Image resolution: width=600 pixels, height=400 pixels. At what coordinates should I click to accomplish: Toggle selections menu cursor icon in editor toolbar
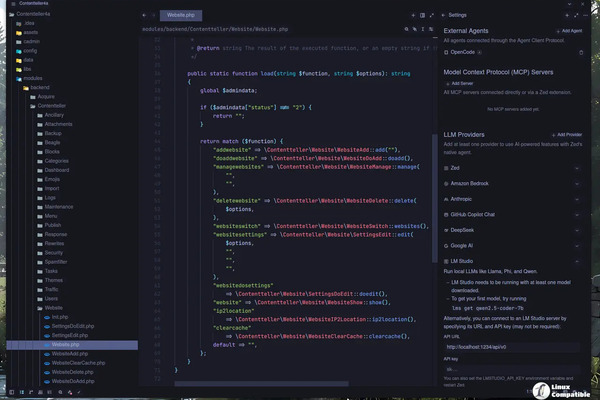tap(423, 29)
